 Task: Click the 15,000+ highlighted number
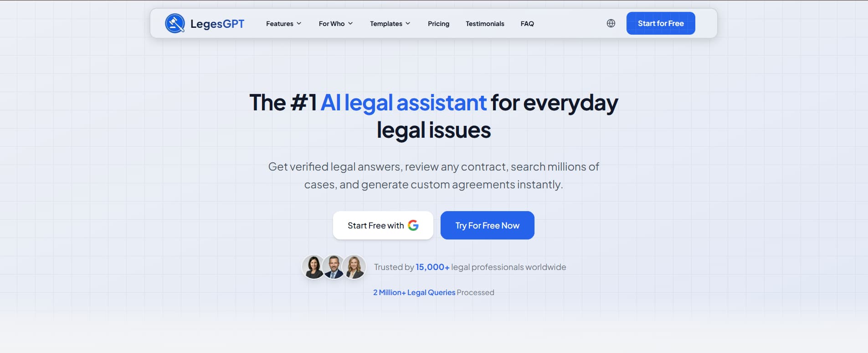pos(432,267)
